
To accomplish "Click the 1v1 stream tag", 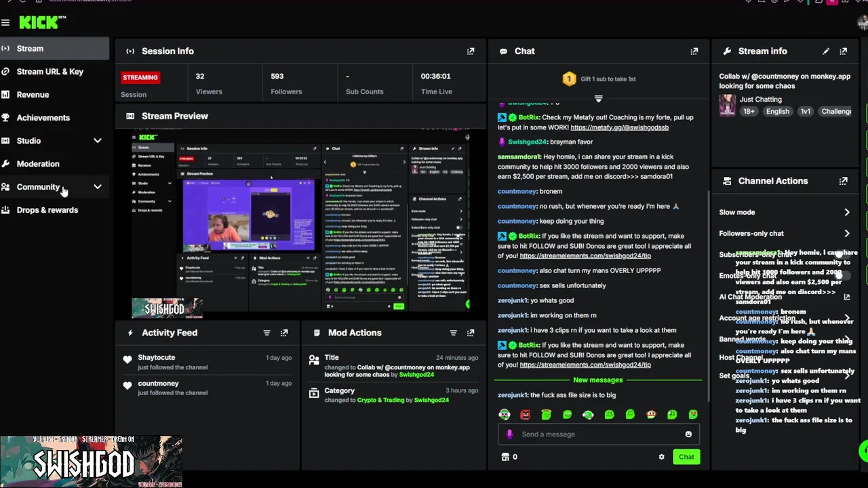I will coord(805,112).
